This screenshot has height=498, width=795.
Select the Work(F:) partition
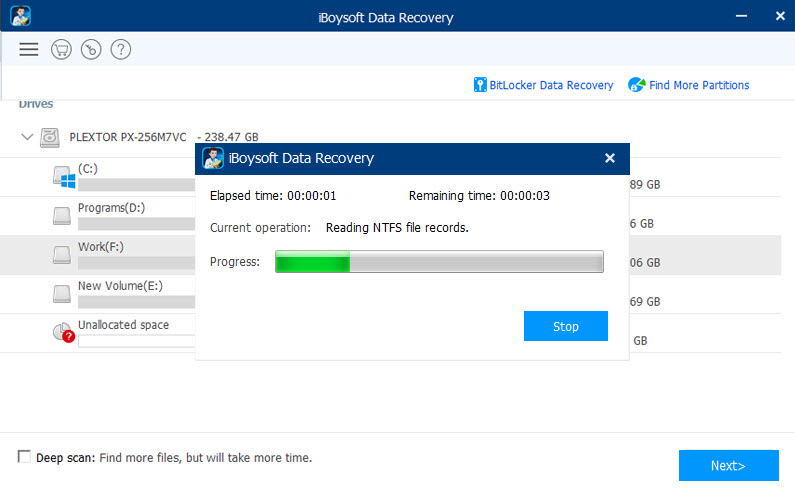click(100, 247)
